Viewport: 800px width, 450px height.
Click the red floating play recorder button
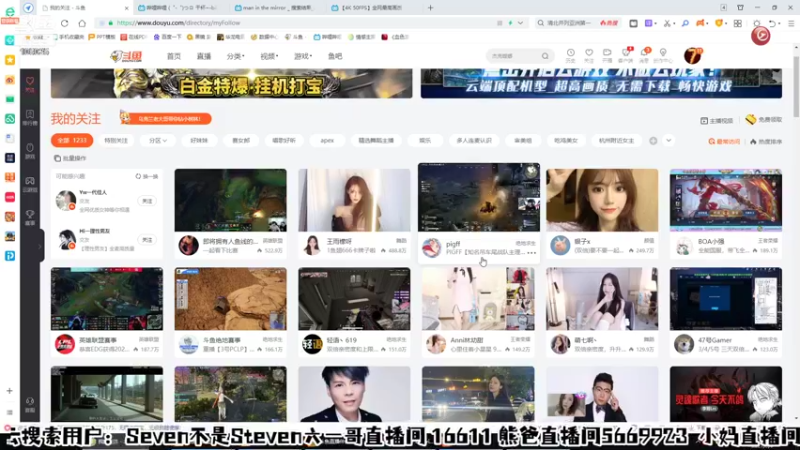click(760, 35)
